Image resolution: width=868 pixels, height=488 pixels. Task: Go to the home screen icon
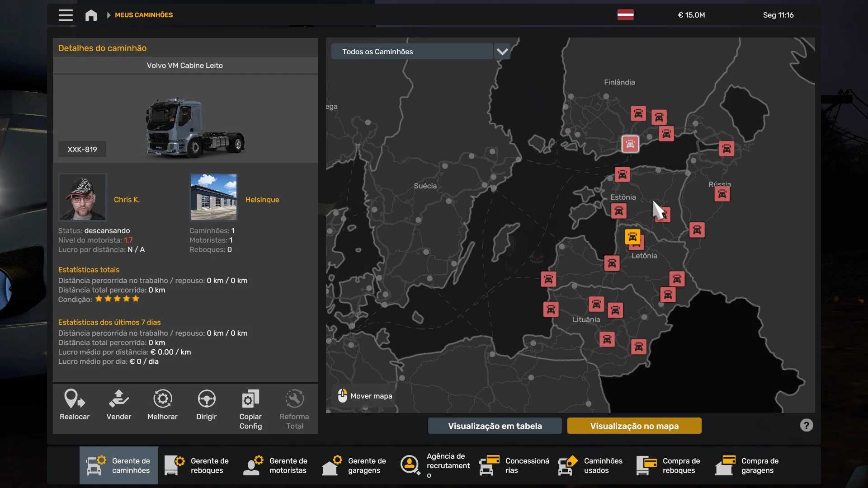(x=91, y=15)
